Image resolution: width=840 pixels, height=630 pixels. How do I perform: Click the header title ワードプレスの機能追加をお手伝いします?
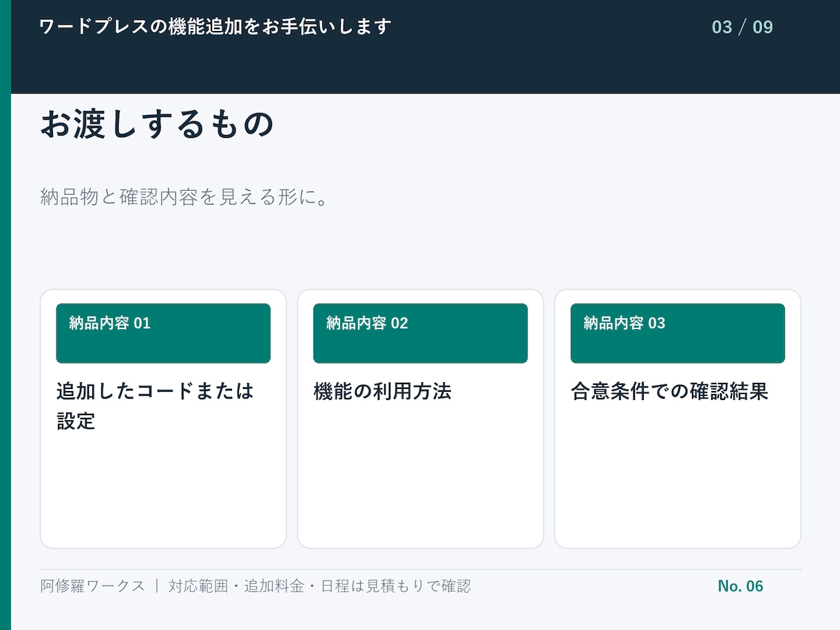coord(216,27)
